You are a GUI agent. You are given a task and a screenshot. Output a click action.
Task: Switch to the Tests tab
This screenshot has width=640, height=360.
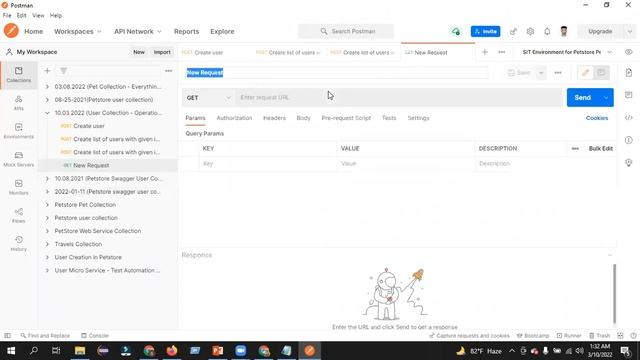pos(389,118)
